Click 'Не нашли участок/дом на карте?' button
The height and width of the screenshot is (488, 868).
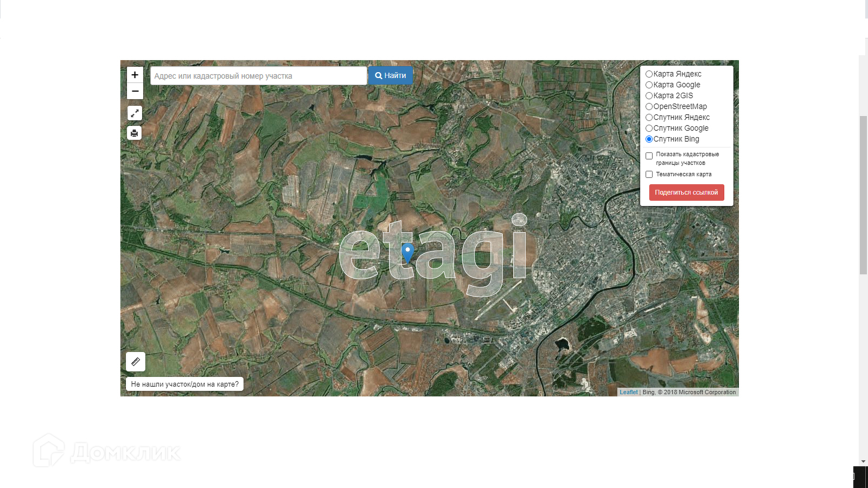[x=185, y=384]
